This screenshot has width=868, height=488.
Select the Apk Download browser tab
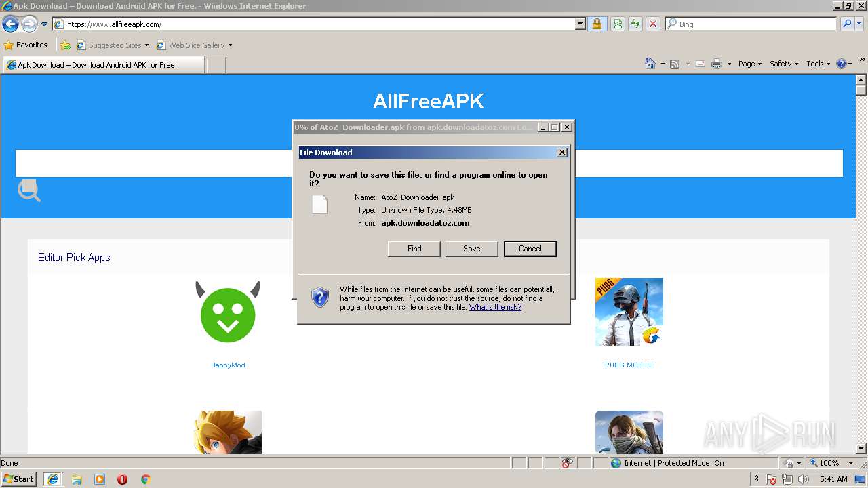(x=104, y=65)
